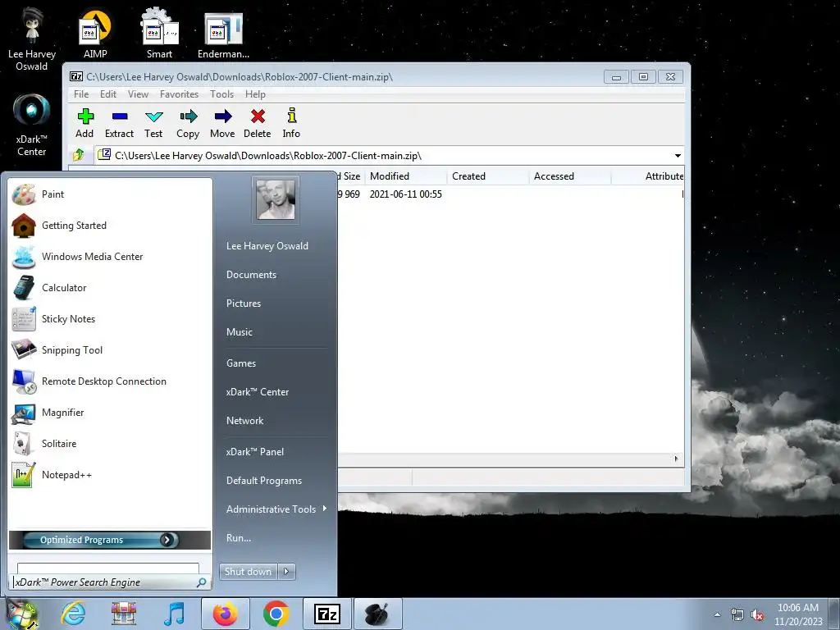The width and height of the screenshot is (840, 630).
Task: Open Sticky Notes
Action: tap(110, 319)
